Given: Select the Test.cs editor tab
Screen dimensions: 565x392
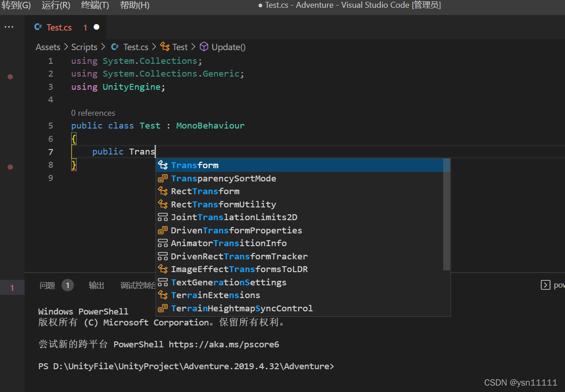Looking at the screenshot, I should [x=66, y=27].
